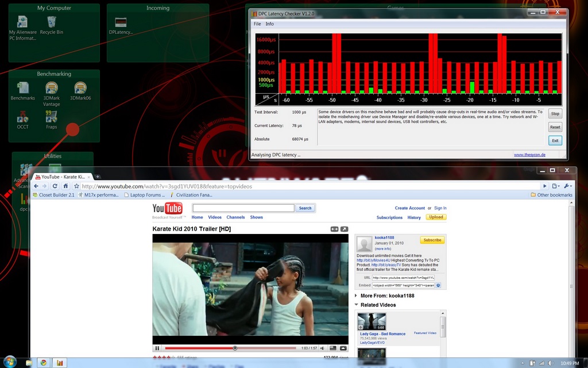Visit the www.thesycon.de link
The height and width of the screenshot is (368, 588).
click(x=529, y=155)
